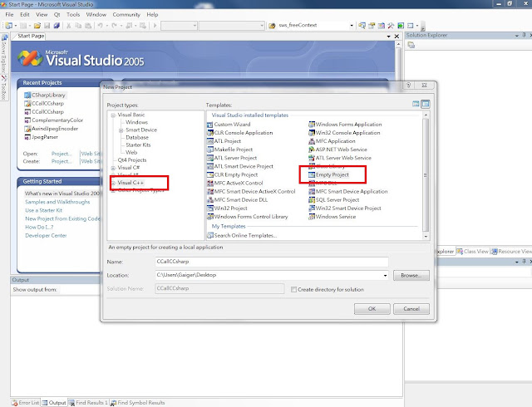Click the Start Debugging play icon
This screenshot has width=532, height=407.
(155, 26)
